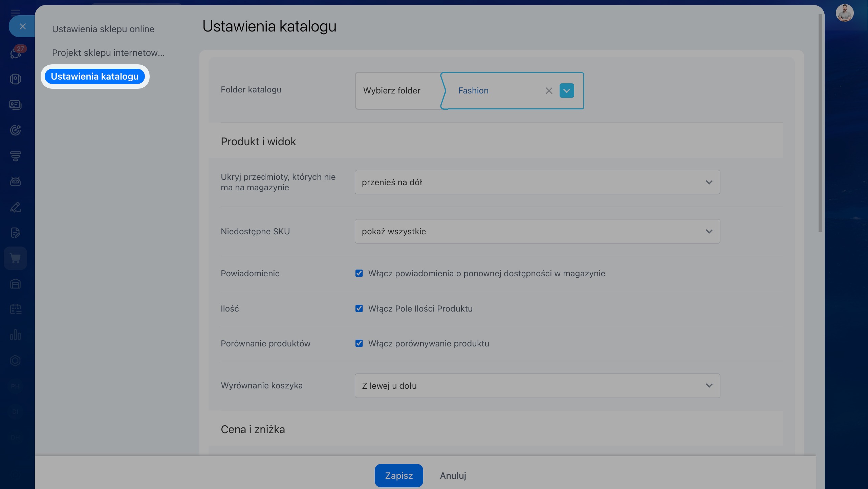Clear the Fashion folder selection with X
Image resolution: width=868 pixels, height=489 pixels.
pyautogui.click(x=549, y=91)
